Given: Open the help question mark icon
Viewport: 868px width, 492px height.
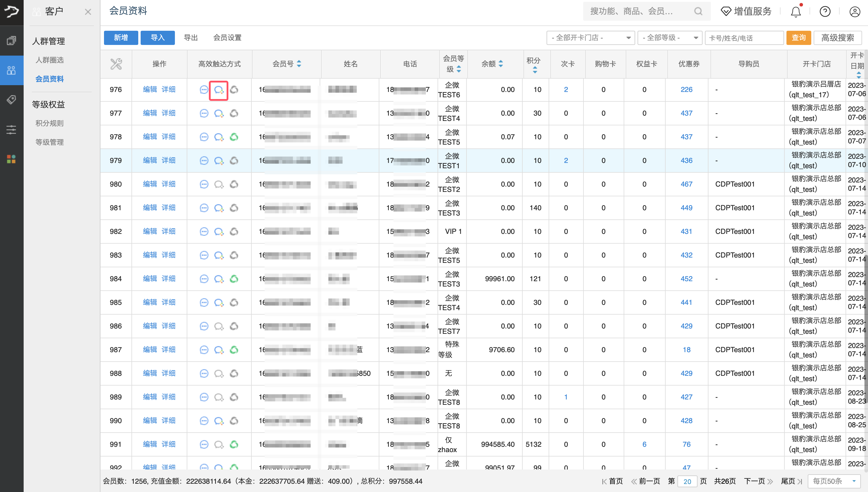Looking at the screenshot, I should (825, 12).
